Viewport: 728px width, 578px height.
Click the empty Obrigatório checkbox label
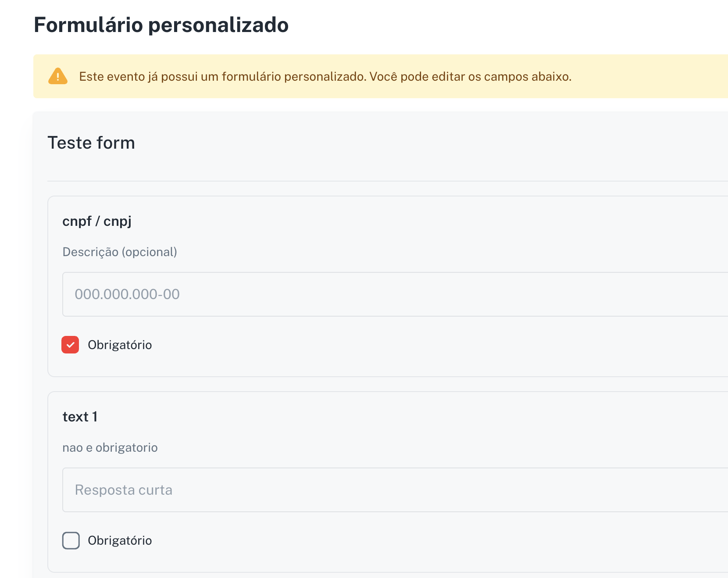120,540
